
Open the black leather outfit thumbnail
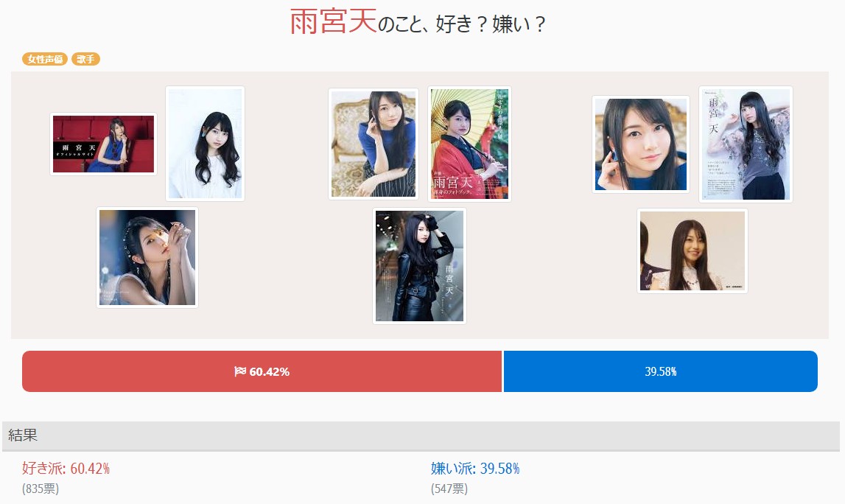419,266
